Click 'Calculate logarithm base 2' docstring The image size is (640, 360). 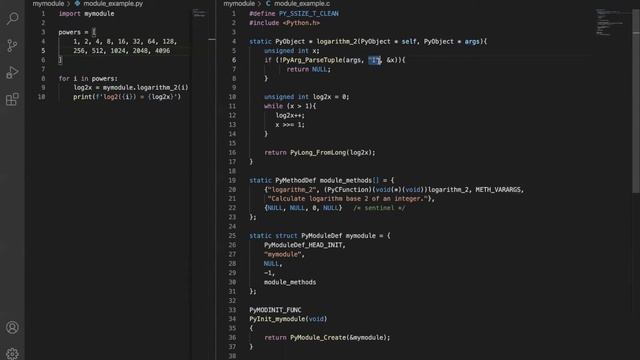click(348, 199)
